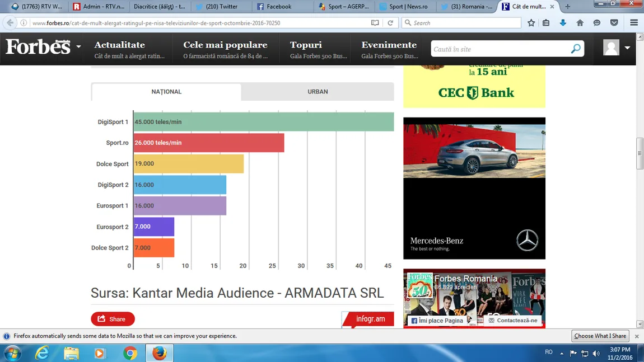Screen dimensions: 644x362
Task: Click the red Share button
Action: coord(113,319)
